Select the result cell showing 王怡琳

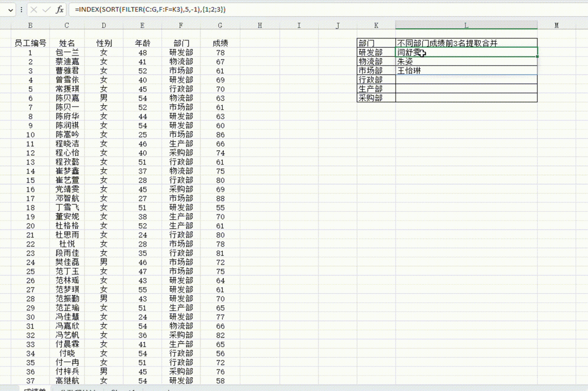click(466, 70)
